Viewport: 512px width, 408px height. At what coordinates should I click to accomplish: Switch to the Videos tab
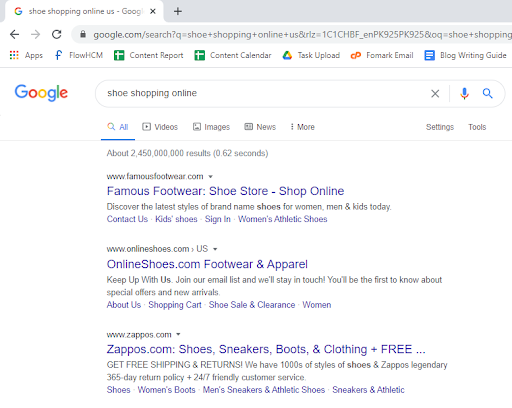pyautogui.click(x=160, y=127)
